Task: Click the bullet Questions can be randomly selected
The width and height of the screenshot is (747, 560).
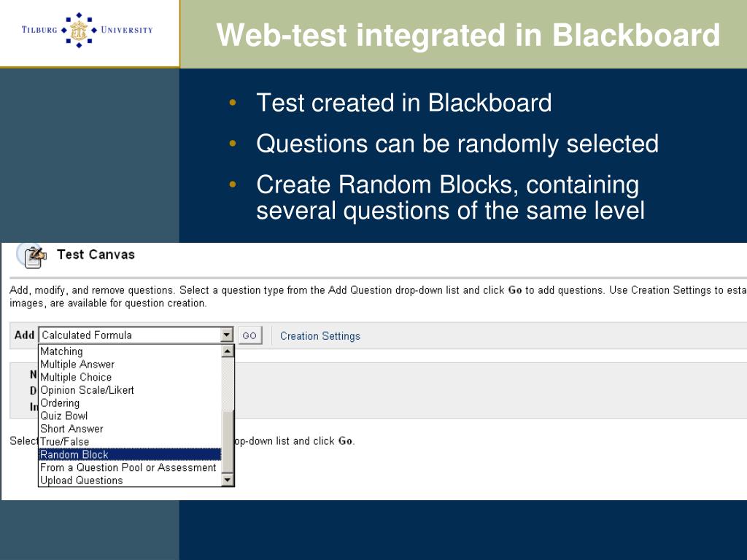Action: [457, 144]
